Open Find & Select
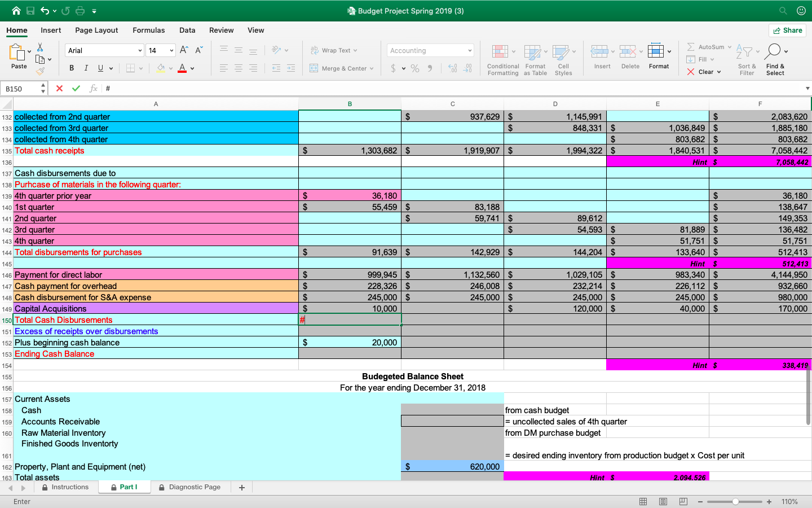812x508 pixels. pyautogui.click(x=775, y=59)
